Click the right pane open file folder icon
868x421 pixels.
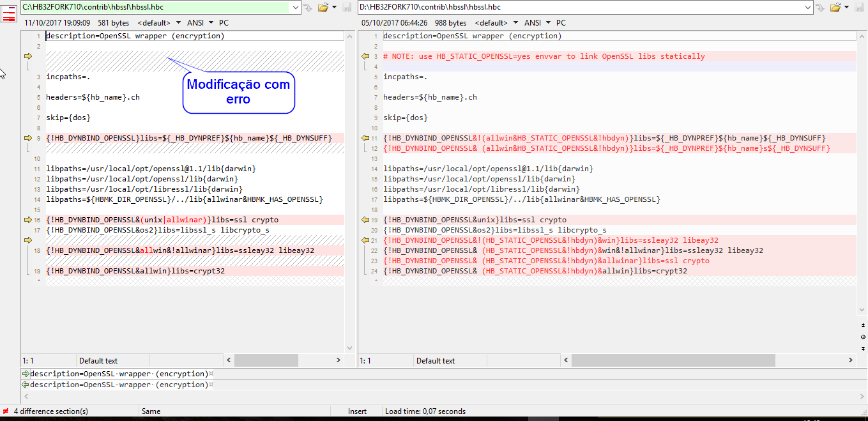coord(835,8)
